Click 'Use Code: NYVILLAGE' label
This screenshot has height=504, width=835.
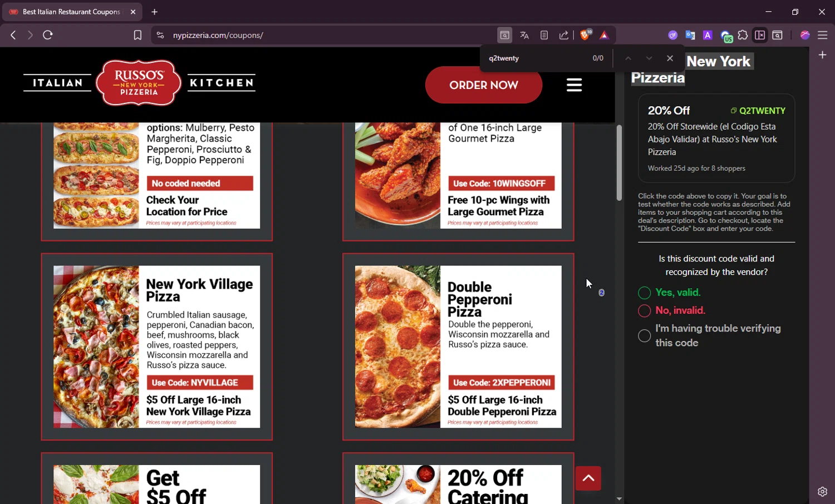[x=200, y=383]
